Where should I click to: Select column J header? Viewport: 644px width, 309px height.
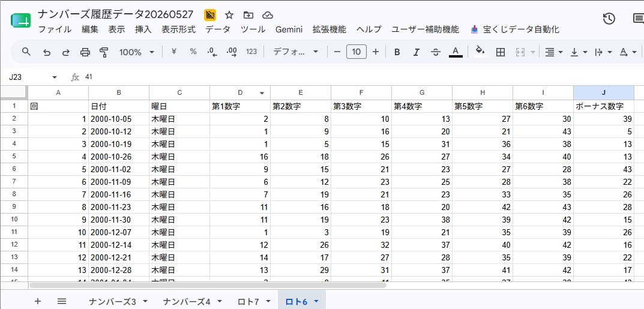604,93
